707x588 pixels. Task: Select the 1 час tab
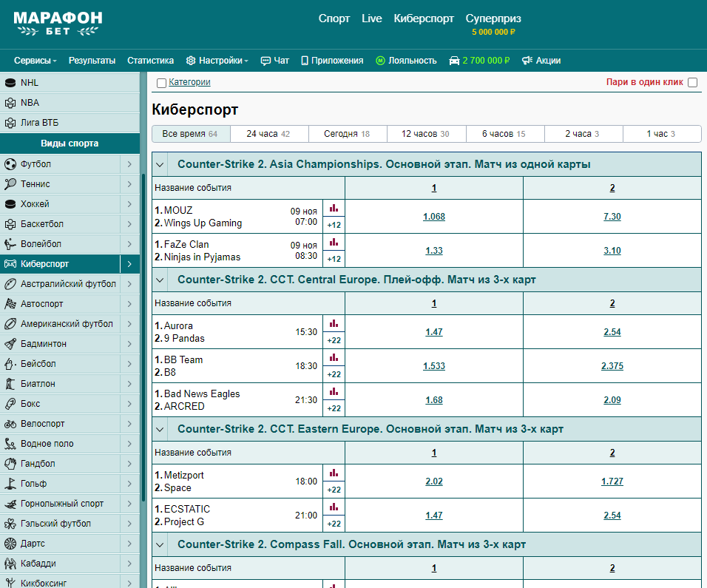tap(662, 134)
